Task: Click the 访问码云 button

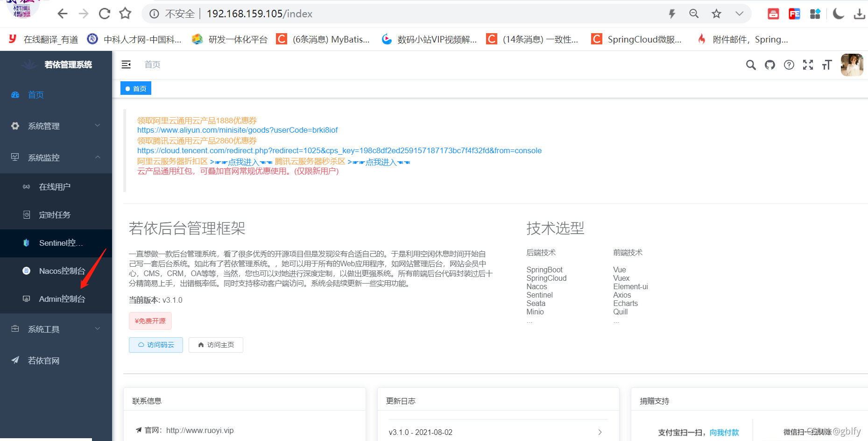Action: click(x=155, y=345)
